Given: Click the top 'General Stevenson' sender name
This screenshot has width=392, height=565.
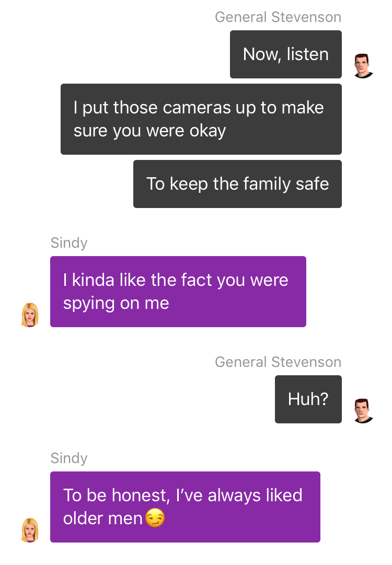Looking at the screenshot, I should point(278,17).
